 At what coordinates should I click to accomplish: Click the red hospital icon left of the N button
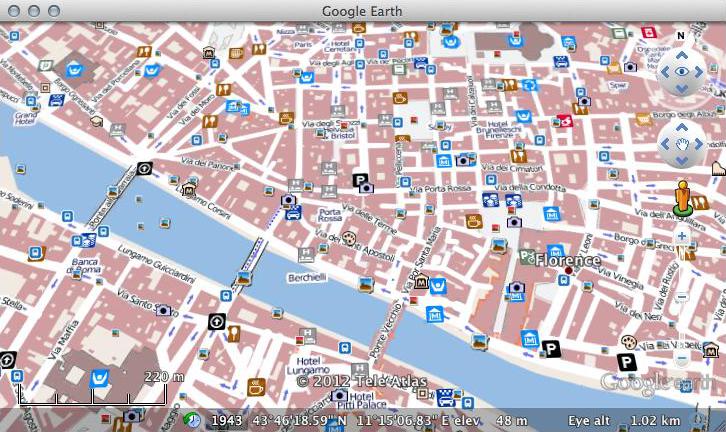pyautogui.click(x=649, y=32)
